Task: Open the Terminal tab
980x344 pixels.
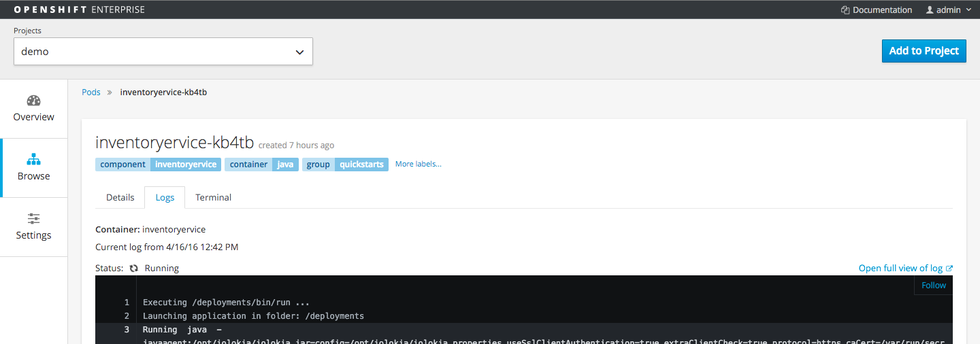Action: coord(213,197)
